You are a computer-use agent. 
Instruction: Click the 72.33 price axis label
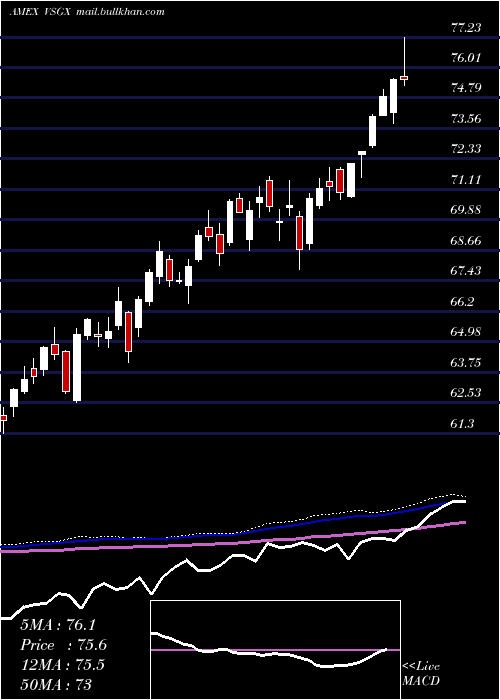(x=466, y=149)
